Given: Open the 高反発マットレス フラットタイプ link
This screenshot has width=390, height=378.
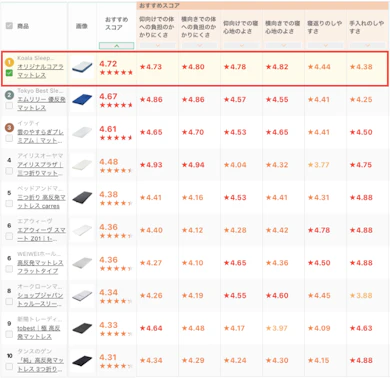Looking at the screenshot, I should coord(40,267).
